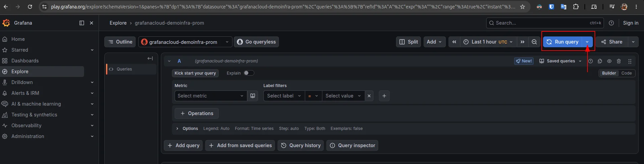
Task: Click the New! badge
Action: click(x=524, y=61)
